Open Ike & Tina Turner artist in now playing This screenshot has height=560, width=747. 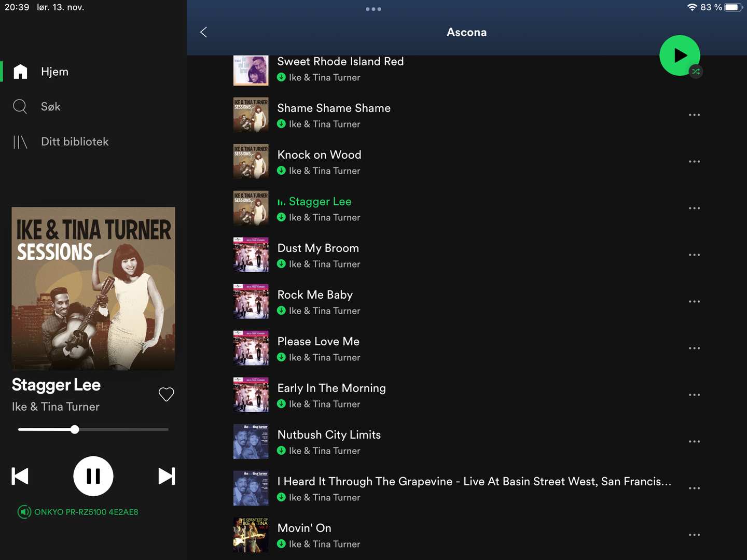click(x=56, y=407)
